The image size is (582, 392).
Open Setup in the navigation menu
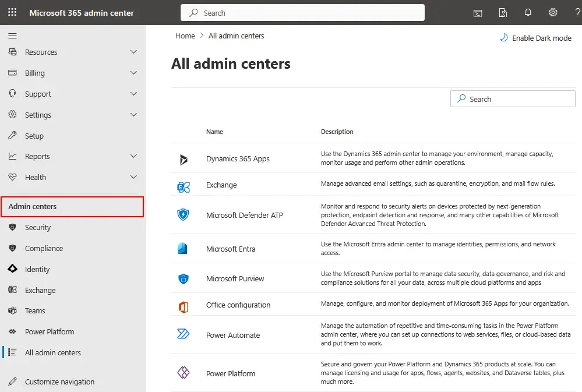point(34,136)
